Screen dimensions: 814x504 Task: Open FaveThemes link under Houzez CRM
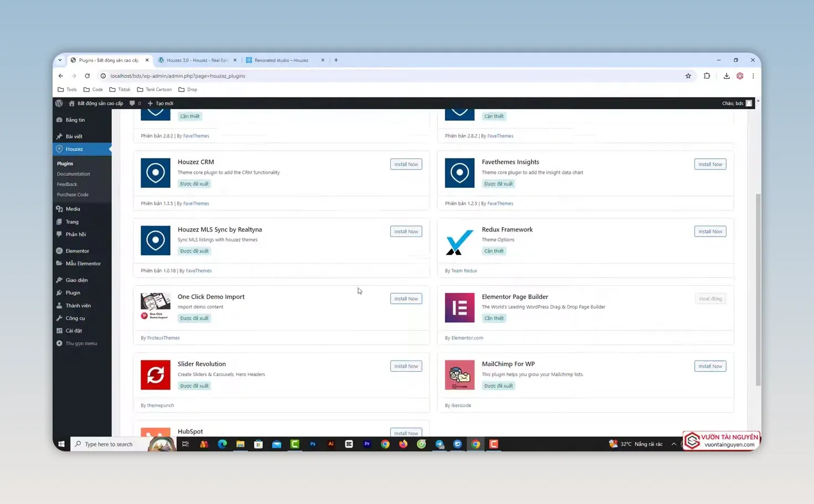pyautogui.click(x=196, y=203)
